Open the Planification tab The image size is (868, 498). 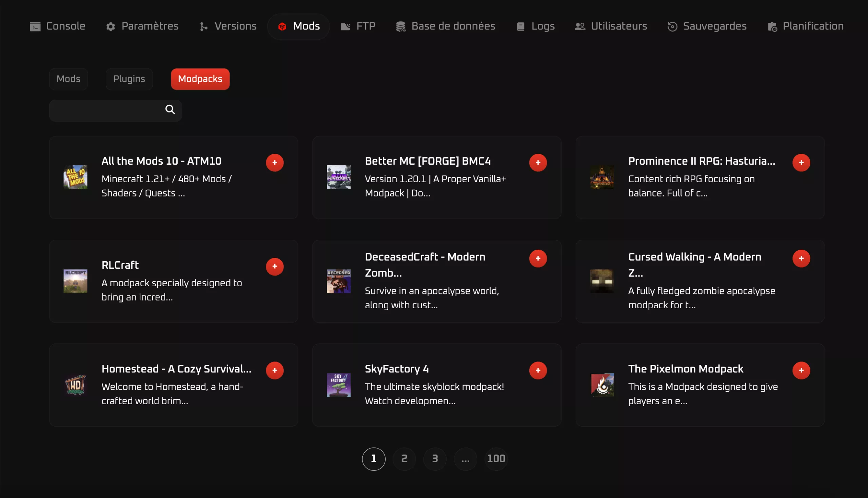(x=806, y=26)
